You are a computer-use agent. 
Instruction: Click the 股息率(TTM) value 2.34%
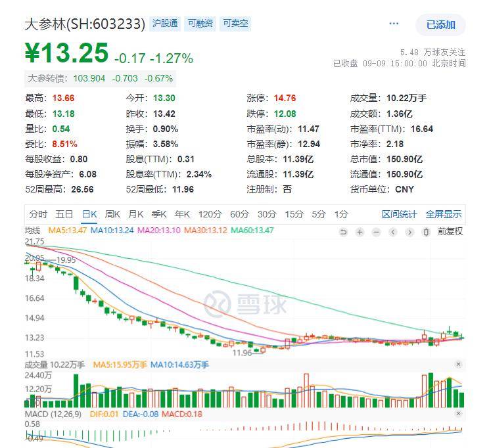(199, 174)
